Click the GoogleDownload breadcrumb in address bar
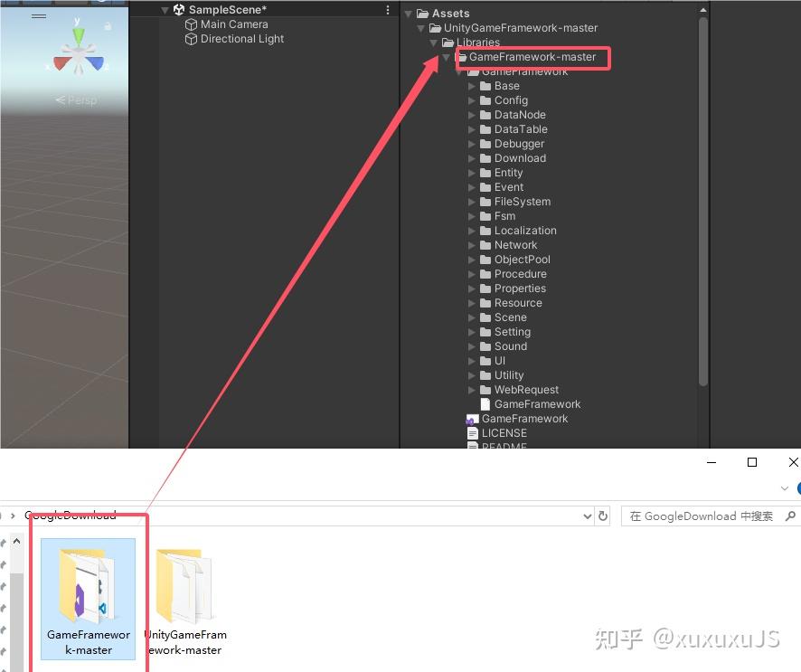This screenshot has height=672, width=801. 72,515
